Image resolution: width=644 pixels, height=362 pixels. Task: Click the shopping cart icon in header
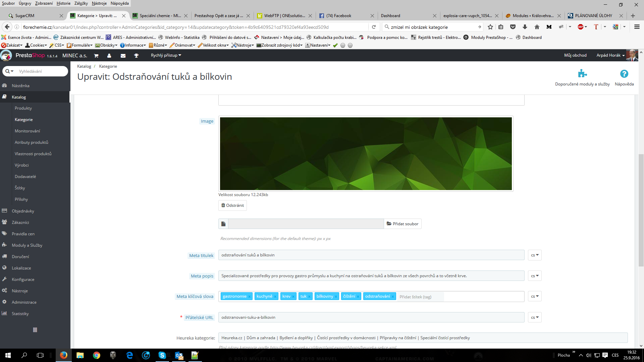96,56
